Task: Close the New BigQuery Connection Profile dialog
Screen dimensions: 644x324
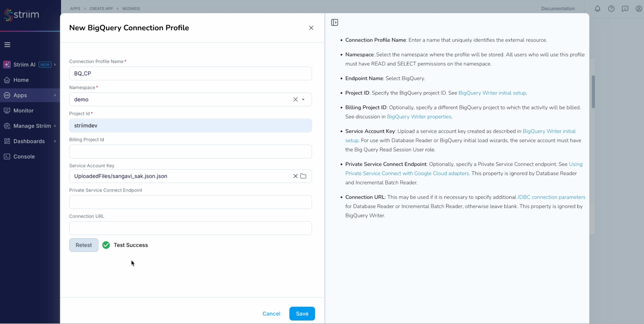Action: click(311, 28)
